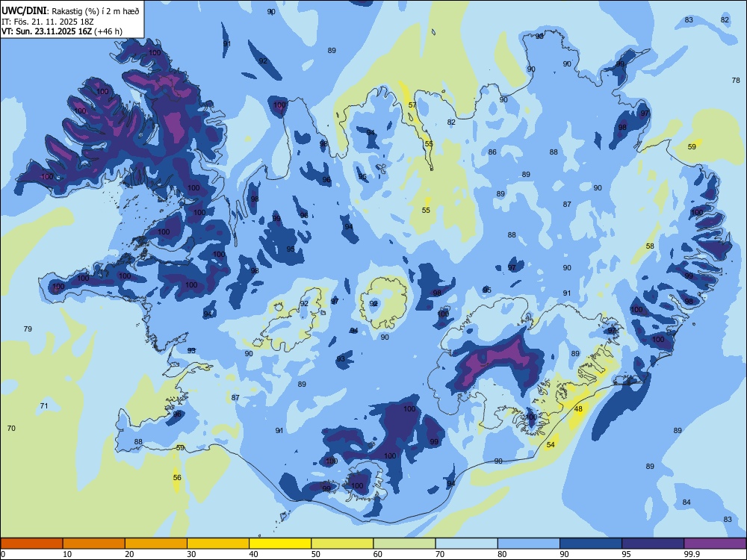Pick the 50–60 pale yellow legend swatch
The image size is (747, 560).
[x=343, y=544]
